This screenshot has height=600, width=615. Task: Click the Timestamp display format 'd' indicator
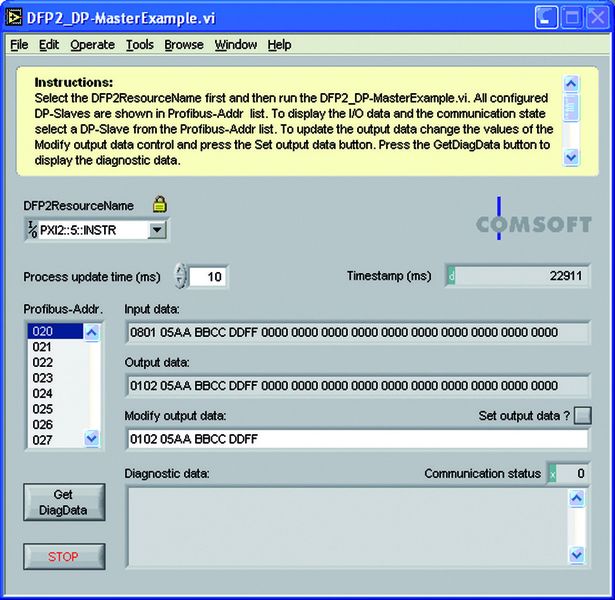point(451,276)
